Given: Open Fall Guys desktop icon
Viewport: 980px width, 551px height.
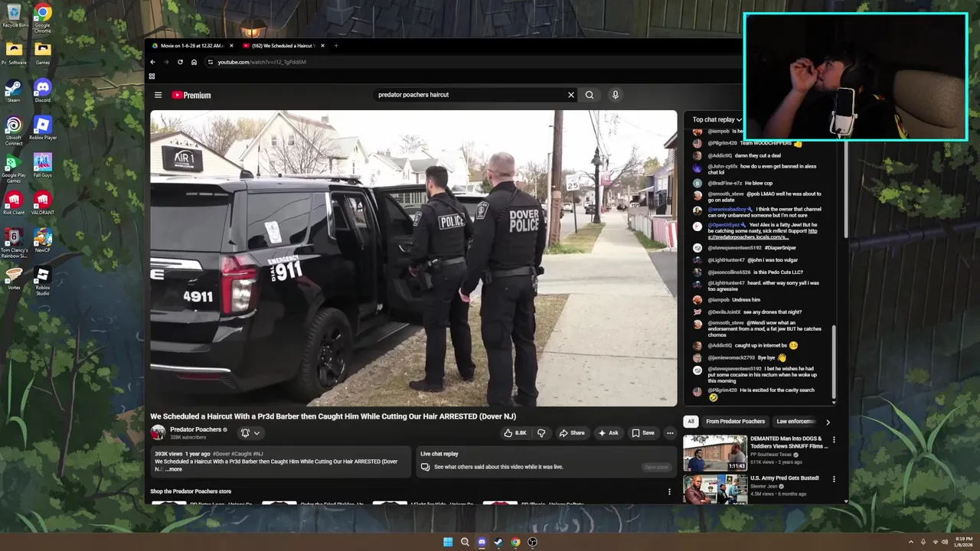Looking at the screenshot, I should click(x=43, y=165).
